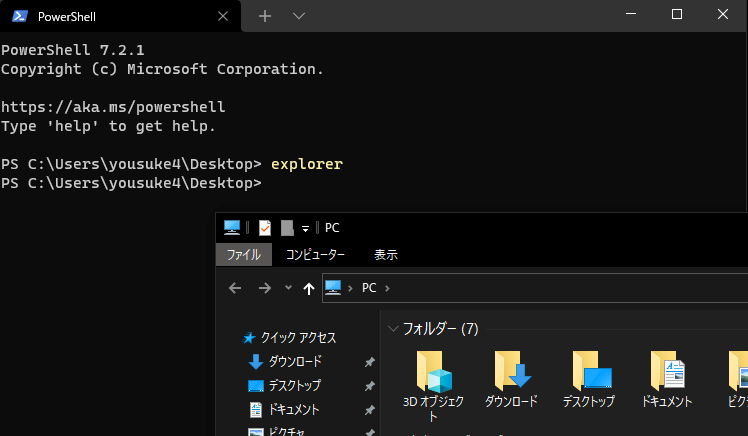Viewport: 748px width, 436px height.
Task: Click the PowerShell tab icon
Action: (x=20, y=16)
